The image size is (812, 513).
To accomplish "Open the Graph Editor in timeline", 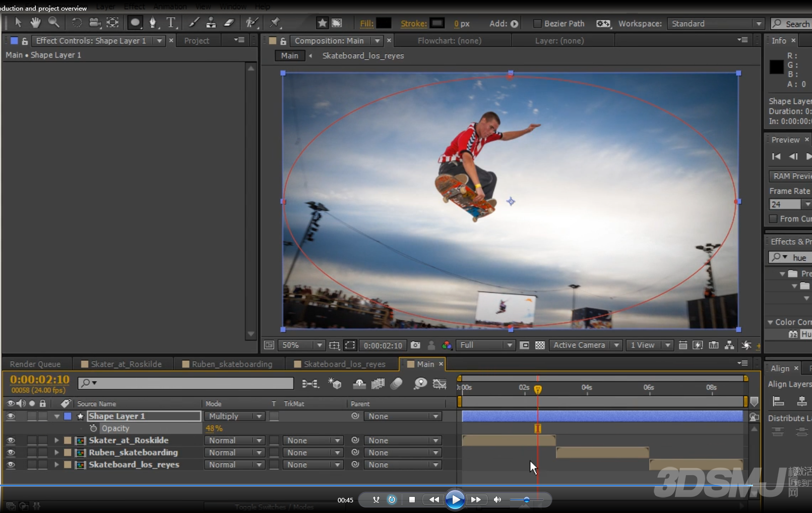I will click(440, 384).
